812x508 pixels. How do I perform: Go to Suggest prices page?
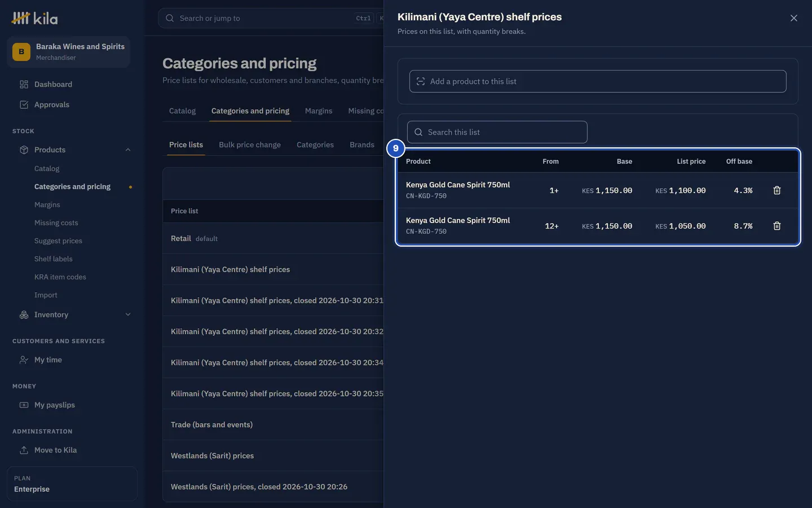58,240
